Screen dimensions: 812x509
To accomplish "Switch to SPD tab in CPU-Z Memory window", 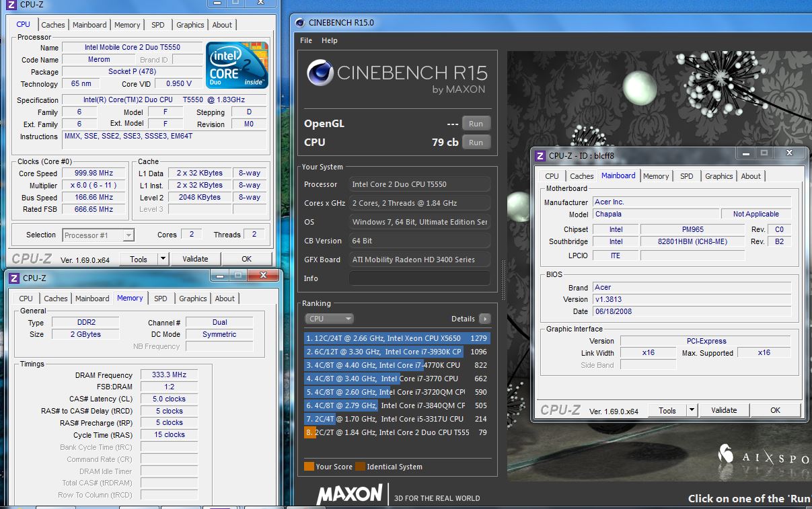I will tap(161, 299).
